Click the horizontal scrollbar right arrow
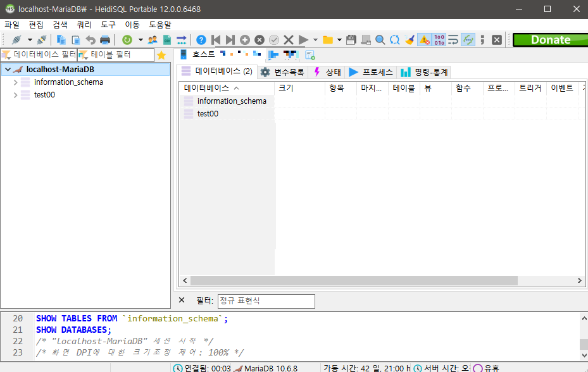This screenshot has width=588, height=372. [x=579, y=280]
